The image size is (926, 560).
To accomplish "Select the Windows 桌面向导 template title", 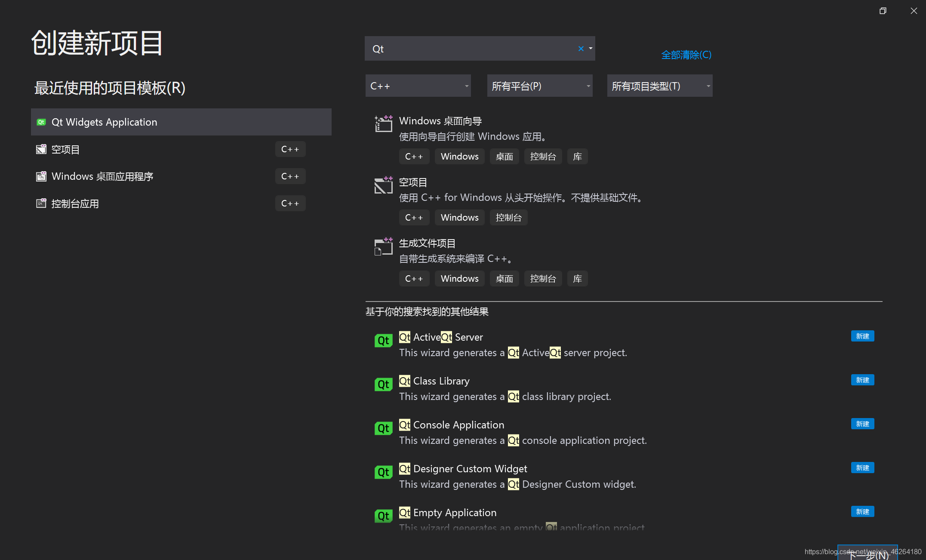I will click(x=440, y=121).
